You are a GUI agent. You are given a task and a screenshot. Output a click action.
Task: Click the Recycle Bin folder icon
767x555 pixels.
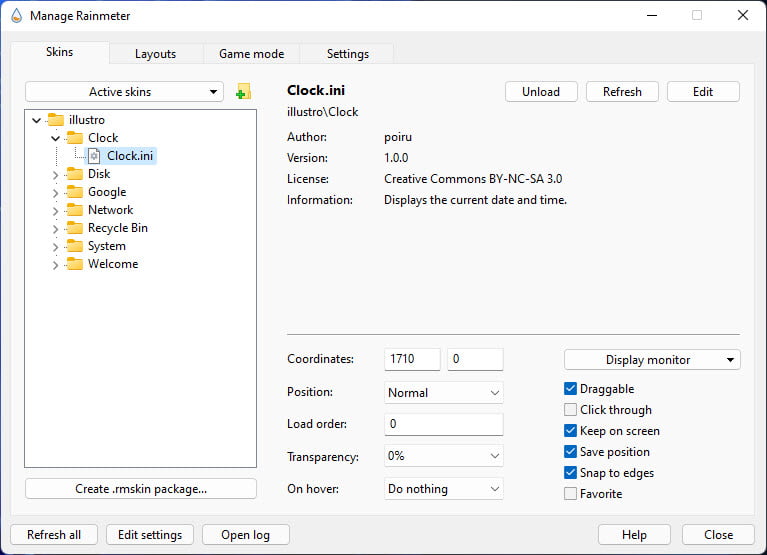75,228
